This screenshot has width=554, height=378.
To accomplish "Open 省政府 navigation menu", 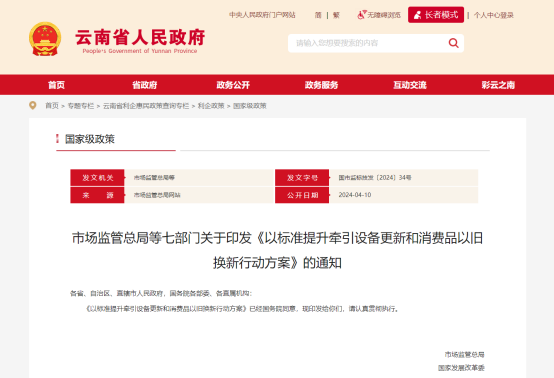I will point(145,85).
